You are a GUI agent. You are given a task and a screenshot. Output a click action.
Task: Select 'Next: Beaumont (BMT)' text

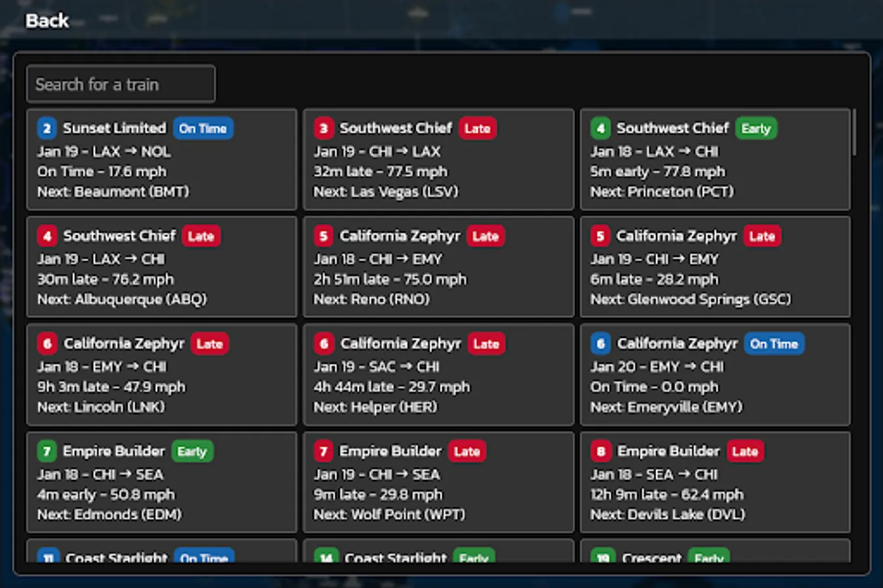113,192
